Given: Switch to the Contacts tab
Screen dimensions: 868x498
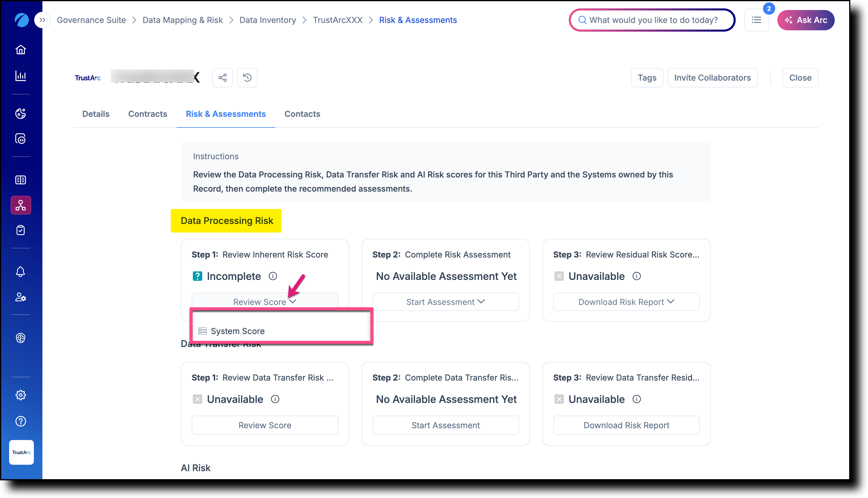Looking at the screenshot, I should [302, 114].
